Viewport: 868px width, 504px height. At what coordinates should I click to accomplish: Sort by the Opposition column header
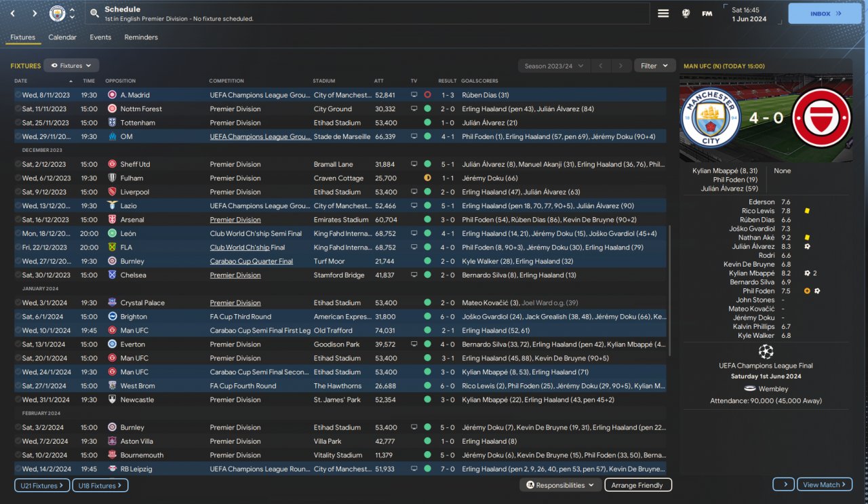tap(121, 81)
